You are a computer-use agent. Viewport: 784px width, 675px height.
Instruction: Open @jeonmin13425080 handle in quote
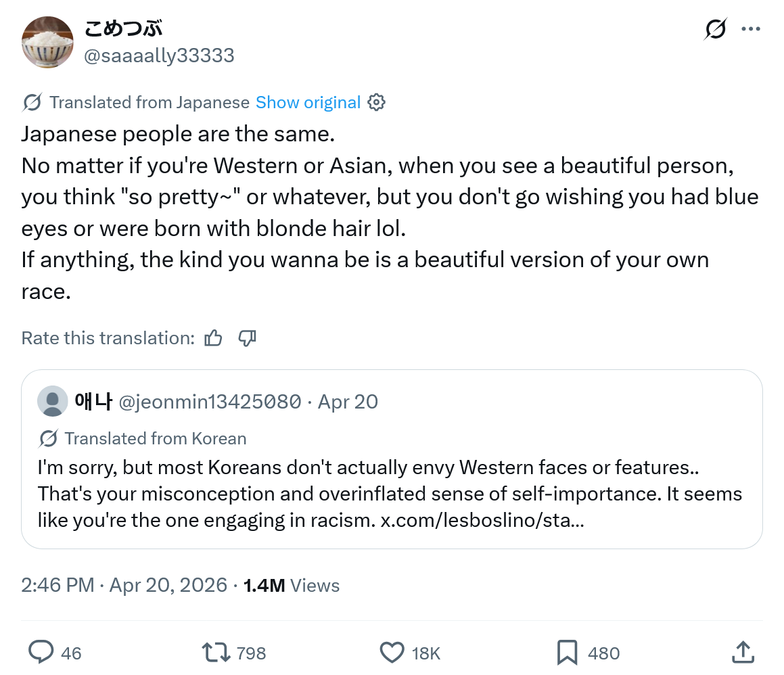[x=210, y=402]
